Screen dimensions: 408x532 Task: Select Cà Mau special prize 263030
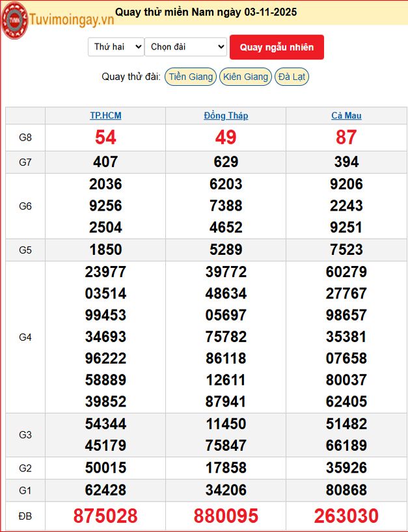pos(346,516)
